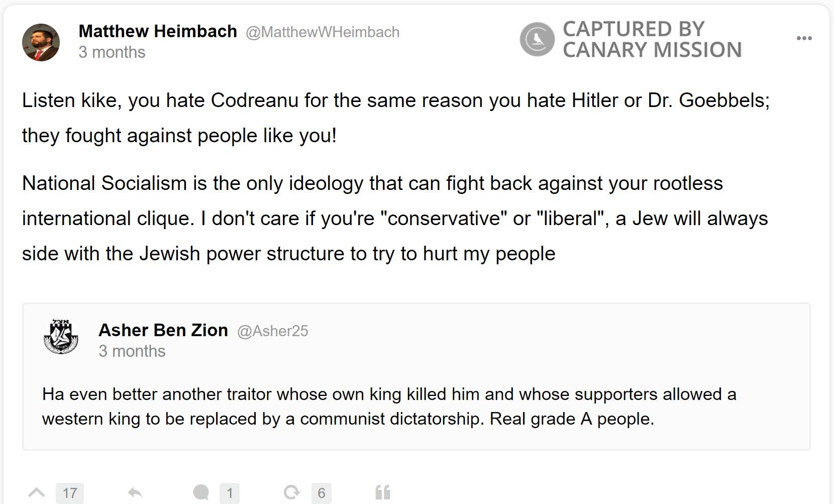Click the quoted tweet's 3 months timestamp
The image size is (834, 504).
pyautogui.click(x=132, y=351)
